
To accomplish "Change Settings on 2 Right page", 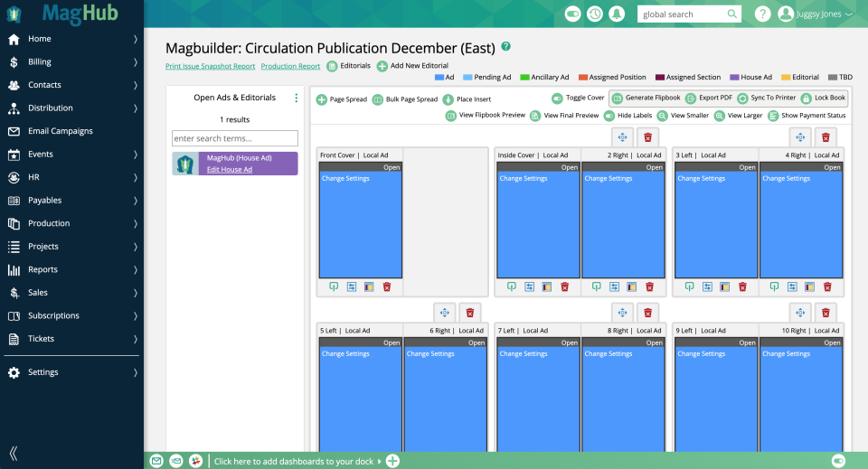I will coord(609,179).
